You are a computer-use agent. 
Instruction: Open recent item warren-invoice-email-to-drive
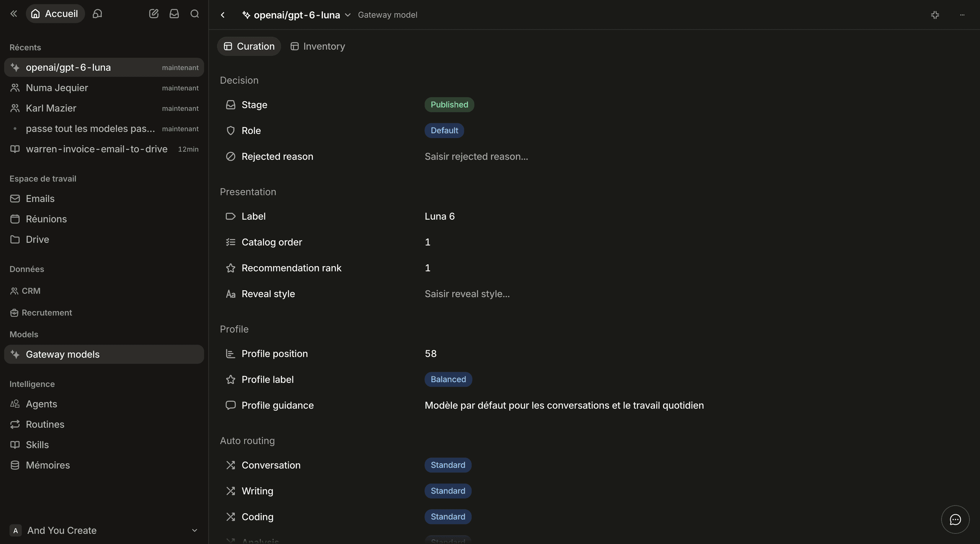pos(104,149)
